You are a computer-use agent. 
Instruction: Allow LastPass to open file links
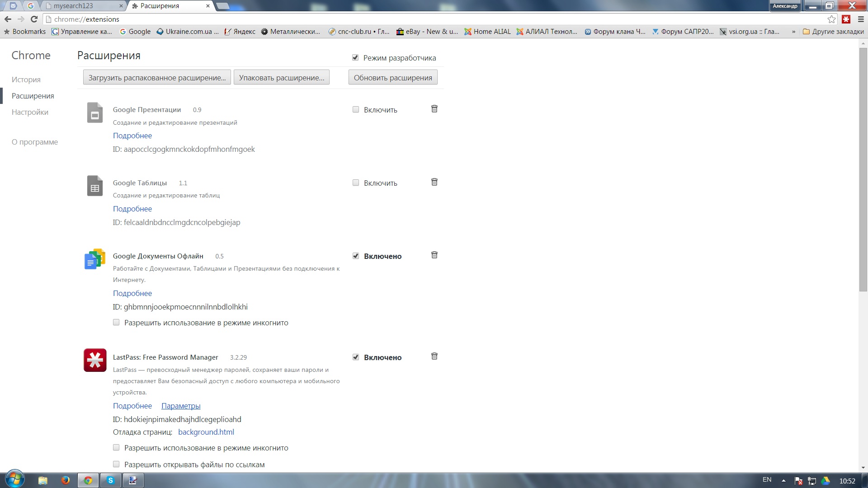[116, 465]
